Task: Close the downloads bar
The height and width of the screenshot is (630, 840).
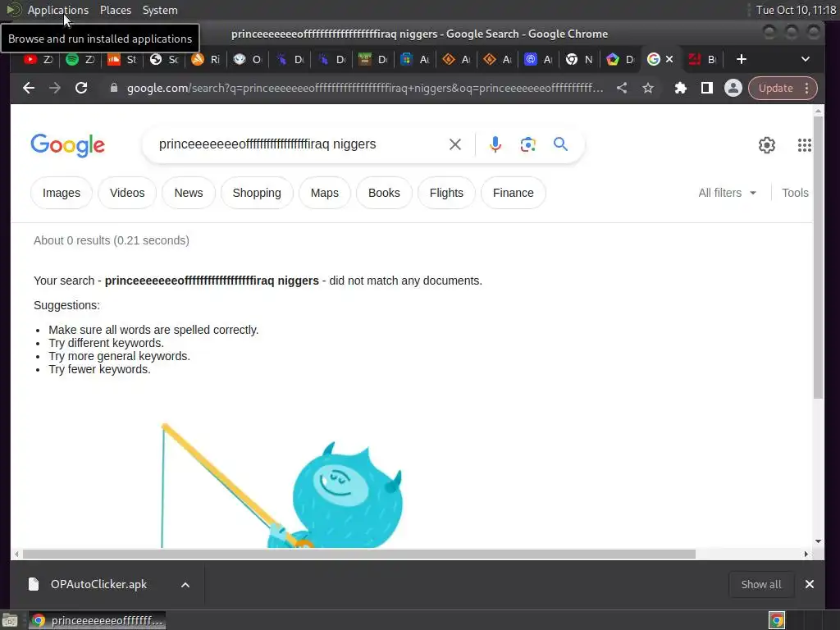Action: click(x=810, y=584)
